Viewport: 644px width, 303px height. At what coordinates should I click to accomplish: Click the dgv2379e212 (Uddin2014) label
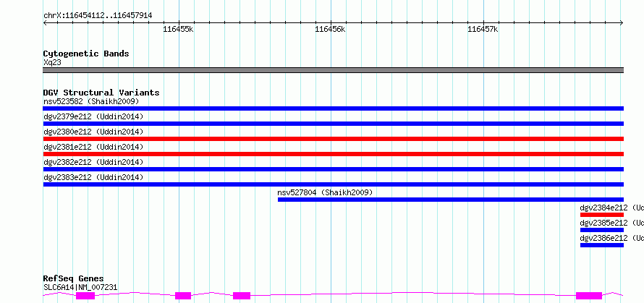(x=93, y=116)
